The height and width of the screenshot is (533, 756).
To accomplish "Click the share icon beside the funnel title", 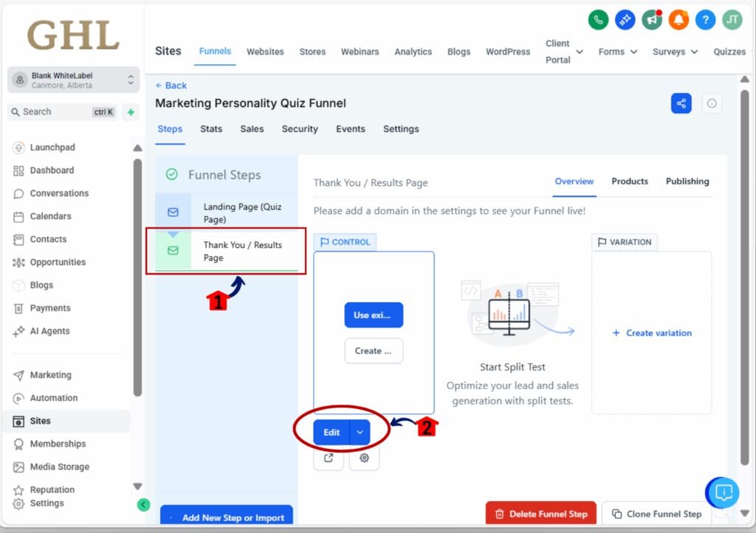I will (x=681, y=103).
